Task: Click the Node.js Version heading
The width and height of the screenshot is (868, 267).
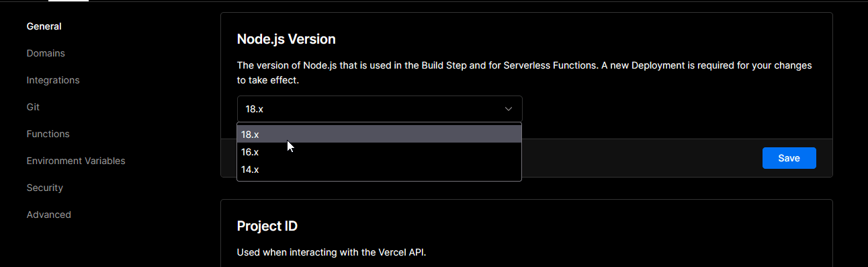Action: tap(286, 39)
